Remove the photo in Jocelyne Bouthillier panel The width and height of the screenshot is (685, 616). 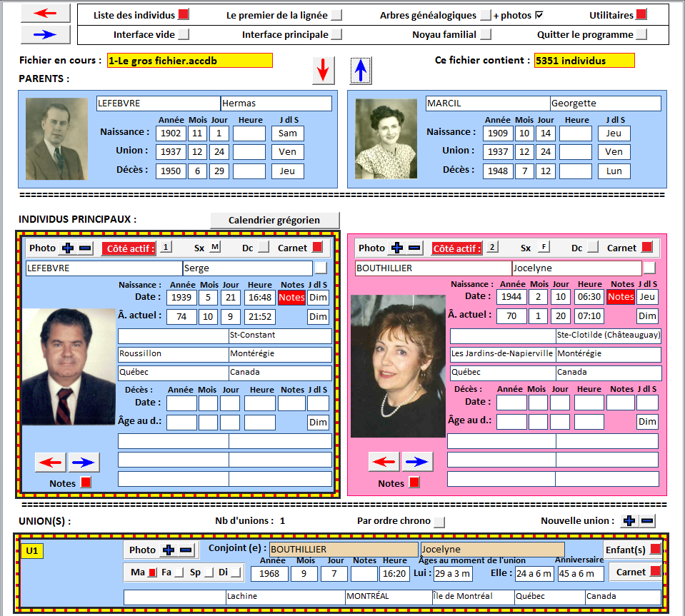[414, 248]
